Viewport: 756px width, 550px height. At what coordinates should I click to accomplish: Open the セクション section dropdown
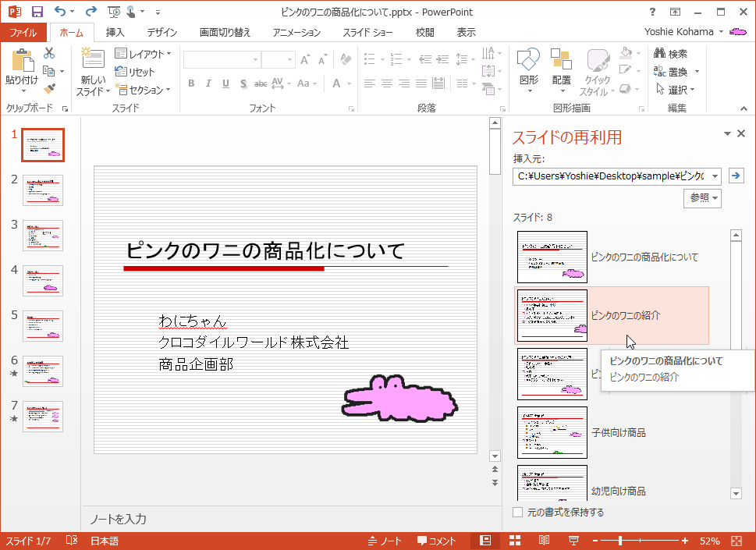[x=144, y=90]
